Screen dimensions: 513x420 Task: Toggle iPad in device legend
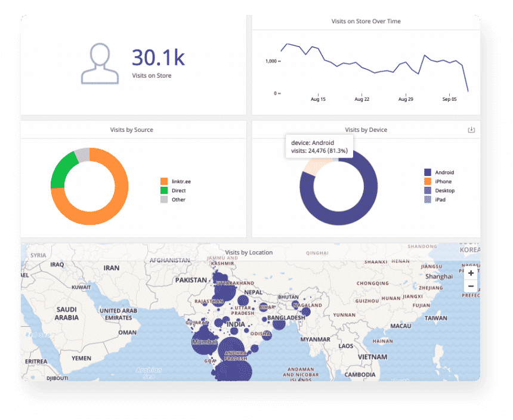pos(440,200)
